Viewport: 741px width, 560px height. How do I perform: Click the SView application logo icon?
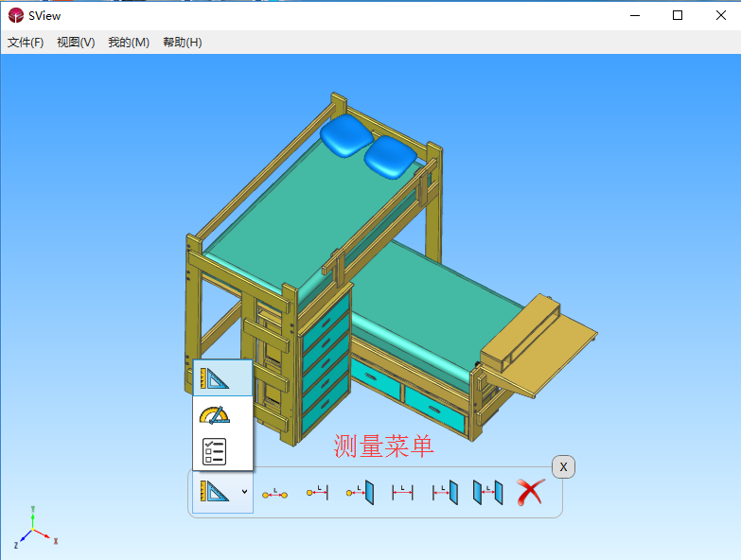pos(15,15)
